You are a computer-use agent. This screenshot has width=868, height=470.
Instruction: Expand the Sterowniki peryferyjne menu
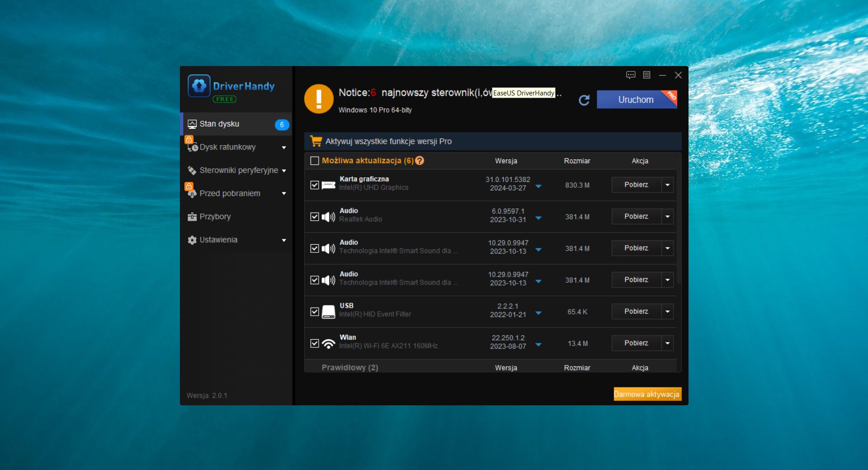tap(239, 171)
